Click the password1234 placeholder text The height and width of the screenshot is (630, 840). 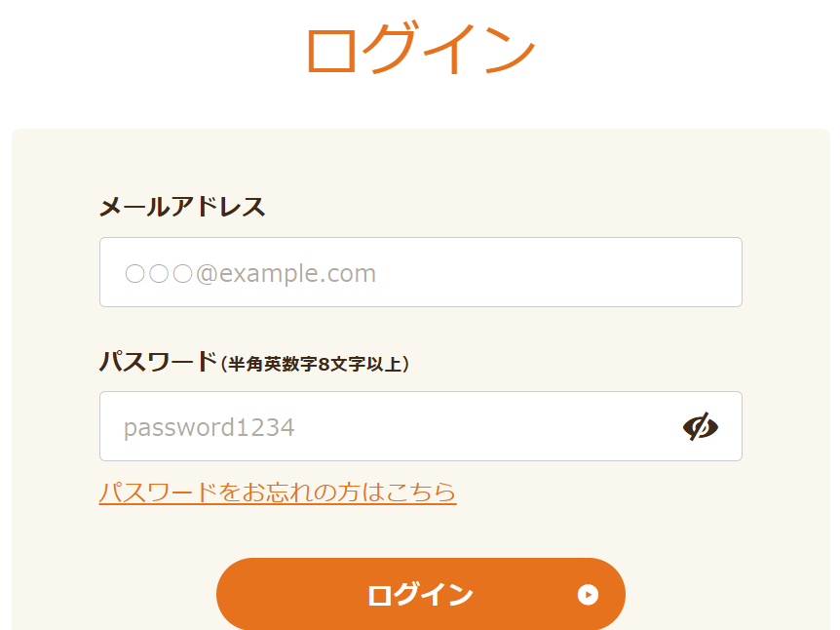click(209, 427)
